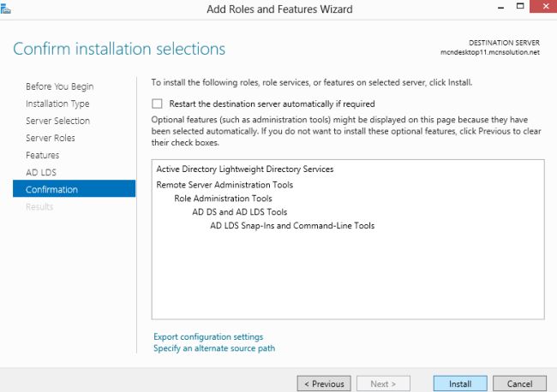Go to the Before You Begin step
This screenshot has height=392, width=557.
pos(59,86)
